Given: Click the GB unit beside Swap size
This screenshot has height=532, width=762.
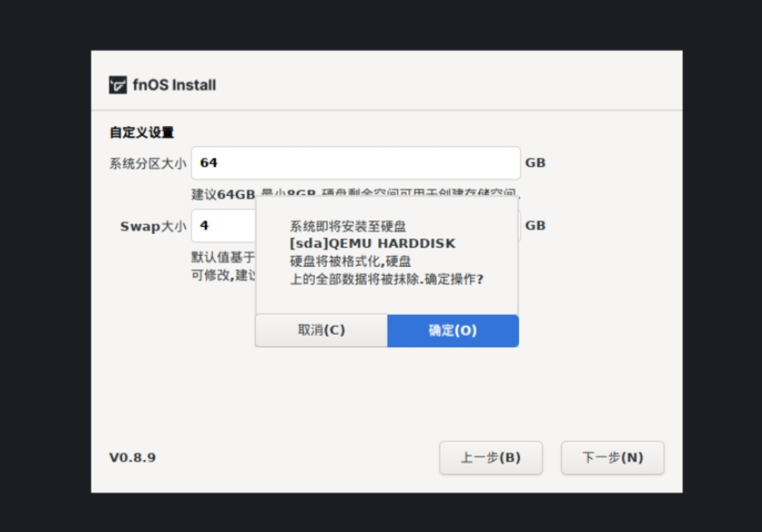Looking at the screenshot, I should [535, 225].
